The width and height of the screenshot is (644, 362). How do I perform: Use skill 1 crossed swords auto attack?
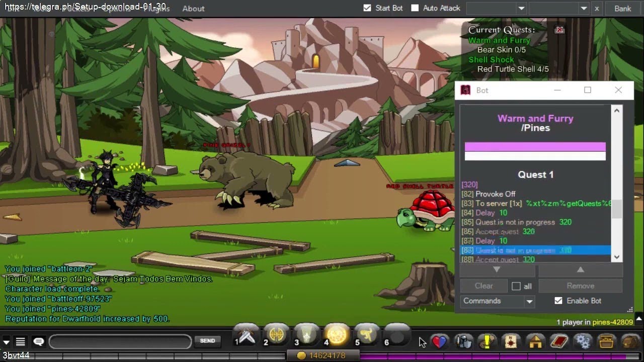pos(247,335)
